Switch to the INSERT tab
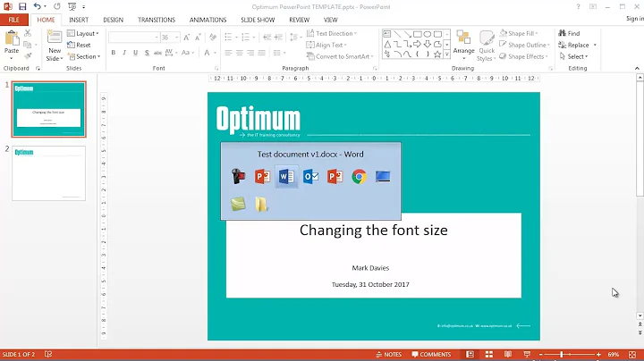Viewport: 644px width, 361px height. tap(79, 20)
